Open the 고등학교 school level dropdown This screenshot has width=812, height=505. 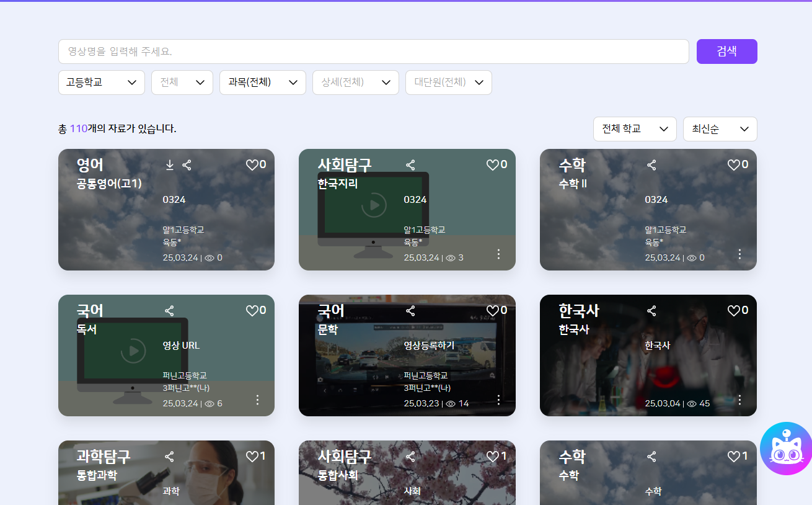coord(102,83)
